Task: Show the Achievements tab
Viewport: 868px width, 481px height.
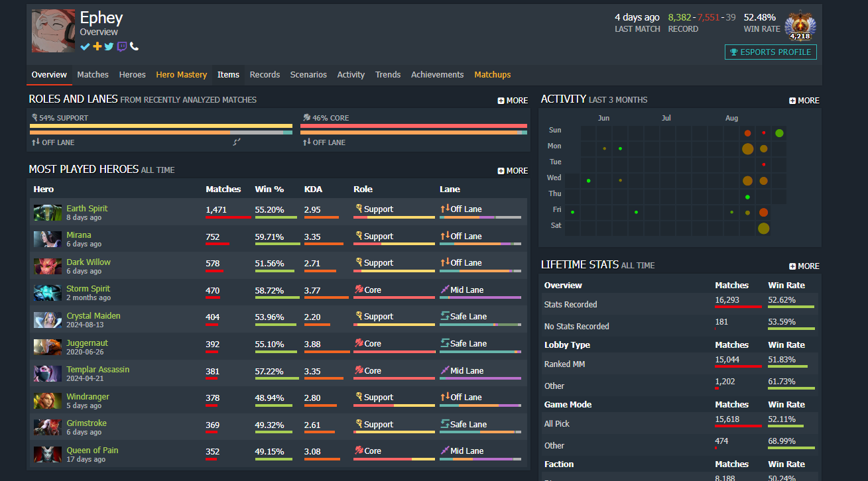Action: (x=437, y=75)
